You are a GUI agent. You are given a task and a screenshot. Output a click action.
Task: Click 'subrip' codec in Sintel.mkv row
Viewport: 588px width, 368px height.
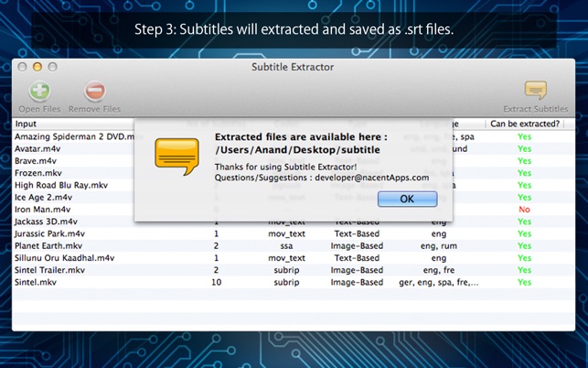pyautogui.click(x=286, y=282)
